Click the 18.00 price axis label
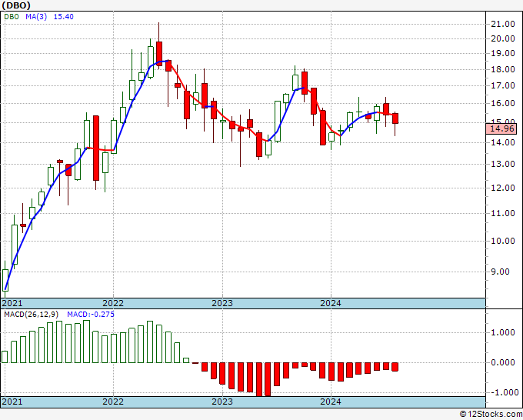523x420 pixels. point(503,69)
